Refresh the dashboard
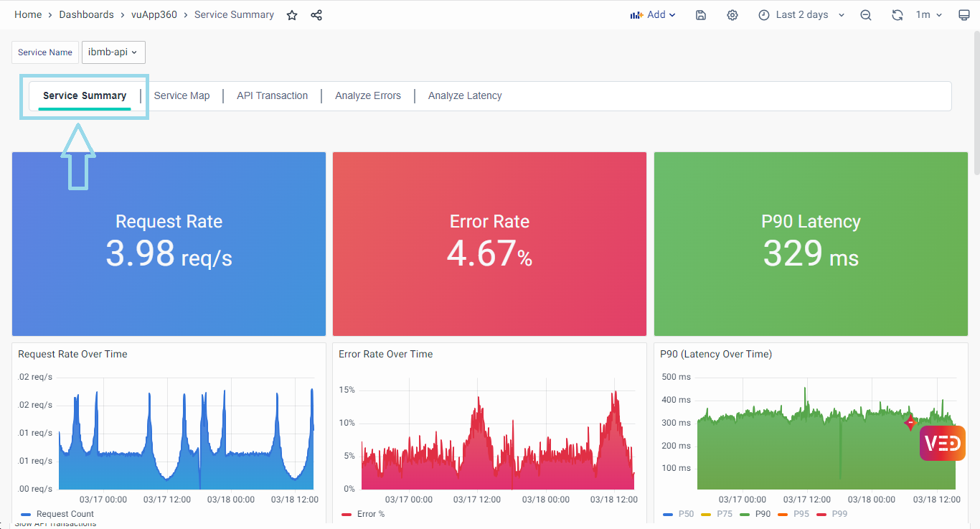The height and width of the screenshot is (529, 980). [x=897, y=15]
